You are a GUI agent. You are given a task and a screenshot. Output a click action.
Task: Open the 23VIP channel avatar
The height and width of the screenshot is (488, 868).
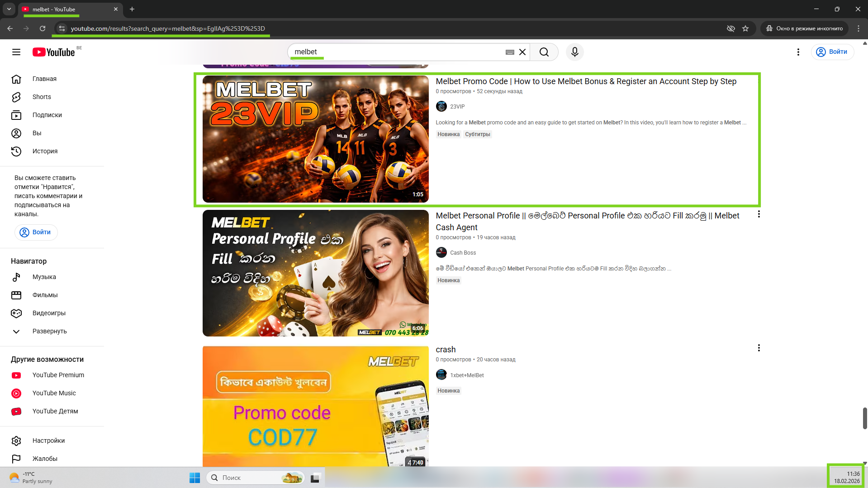(x=441, y=106)
